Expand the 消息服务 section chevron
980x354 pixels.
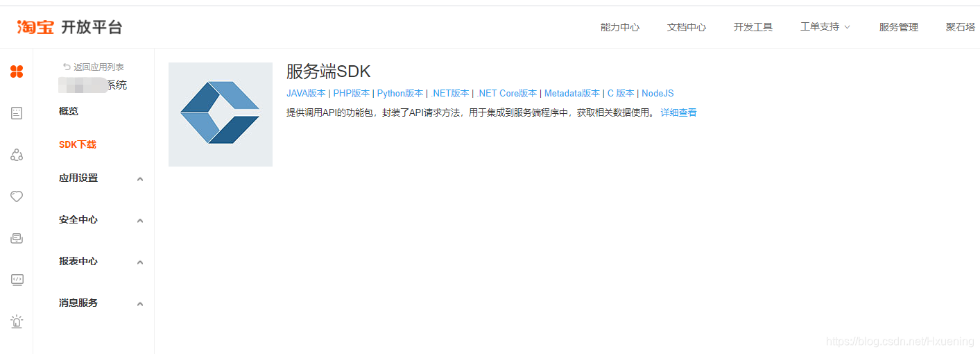140,304
